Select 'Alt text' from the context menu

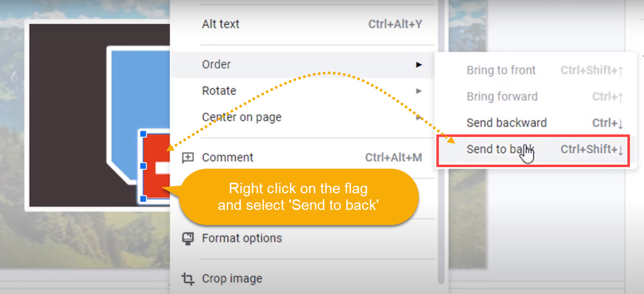(x=221, y=24)
